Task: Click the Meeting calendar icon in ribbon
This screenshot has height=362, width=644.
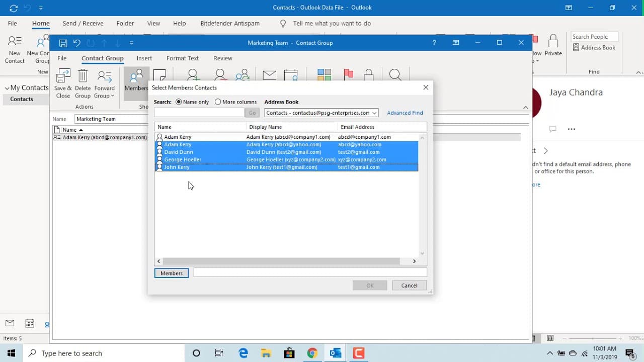Action: pos(291,75)
